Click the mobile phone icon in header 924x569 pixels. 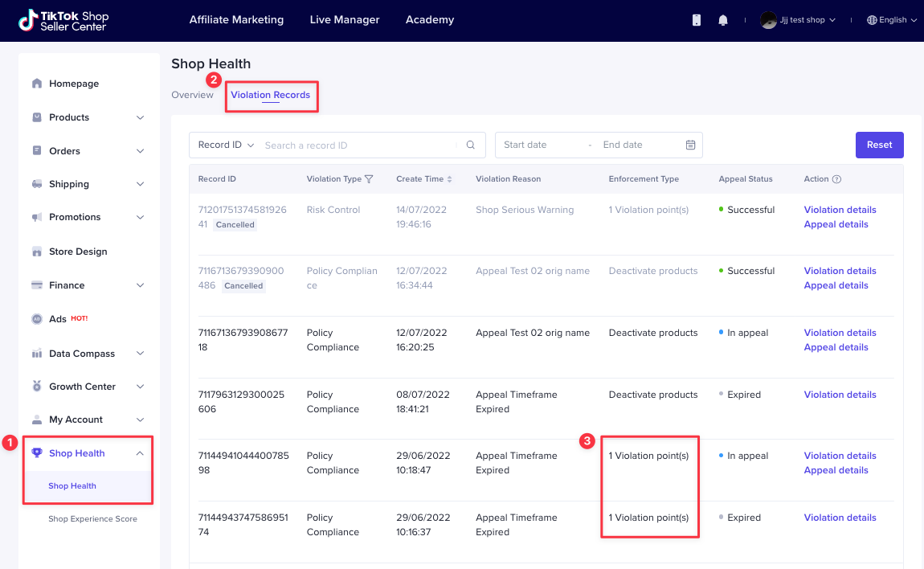tap(697, 20)
